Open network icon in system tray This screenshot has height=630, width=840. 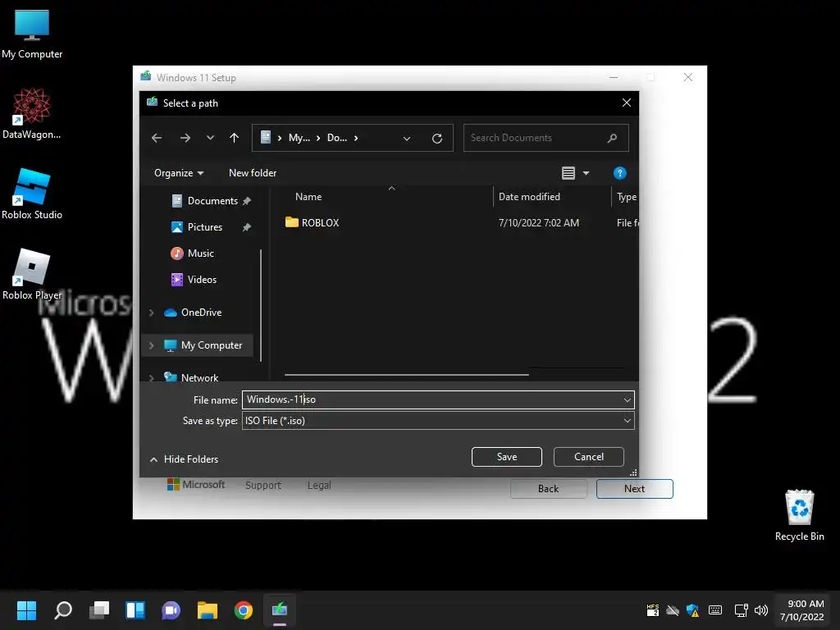point(741,610)
